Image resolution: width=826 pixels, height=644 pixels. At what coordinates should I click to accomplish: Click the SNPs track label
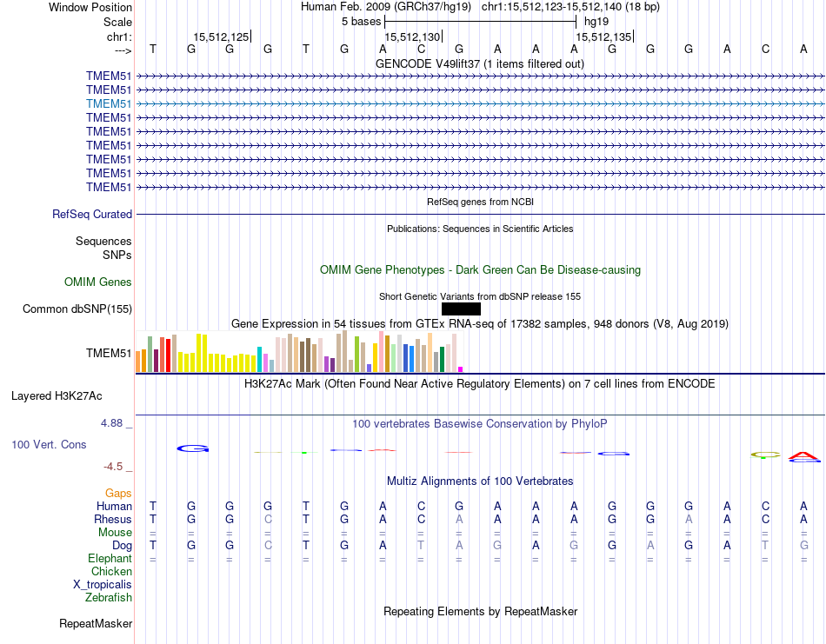(x=117, y=255)
